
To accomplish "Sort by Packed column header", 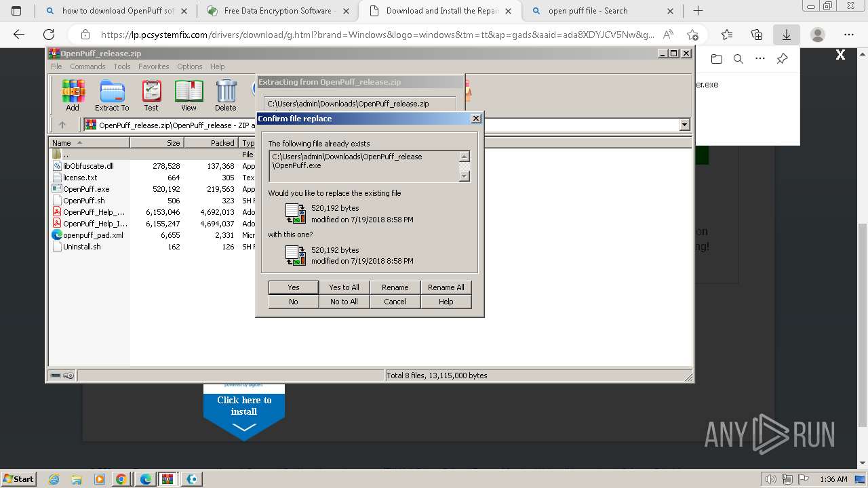I will tap(211, 143).
